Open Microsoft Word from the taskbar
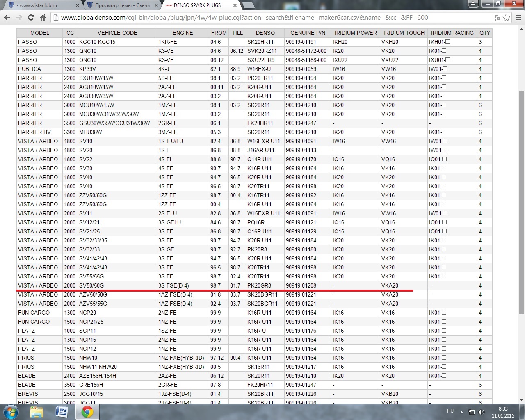Viewport: 525px width, 420px height. 62,412
